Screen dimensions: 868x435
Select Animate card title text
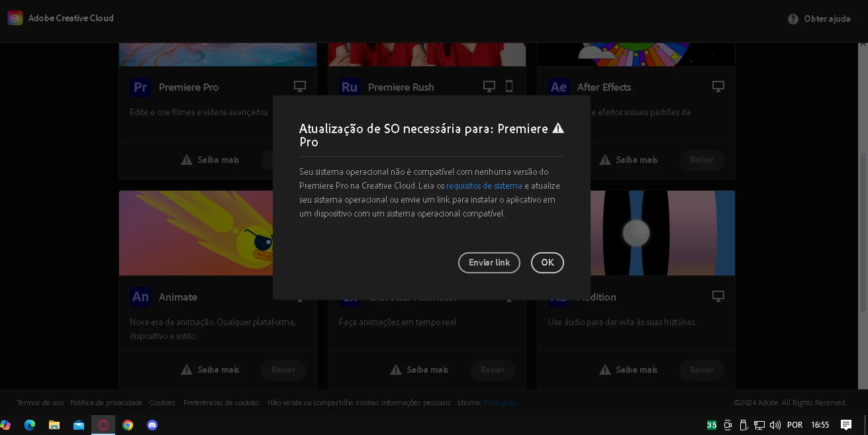coord(178,297)
